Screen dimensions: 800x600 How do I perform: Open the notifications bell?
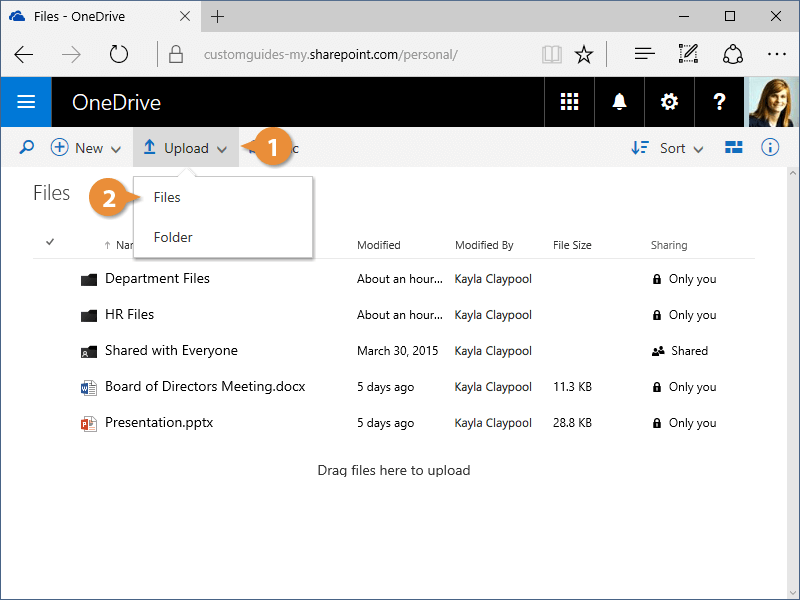[619, 102]
